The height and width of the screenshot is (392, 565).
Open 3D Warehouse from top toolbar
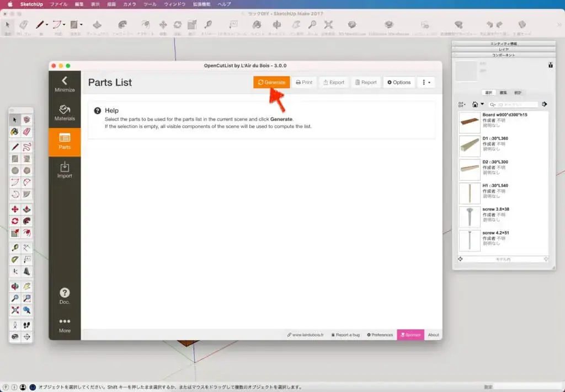coord(352,25)
